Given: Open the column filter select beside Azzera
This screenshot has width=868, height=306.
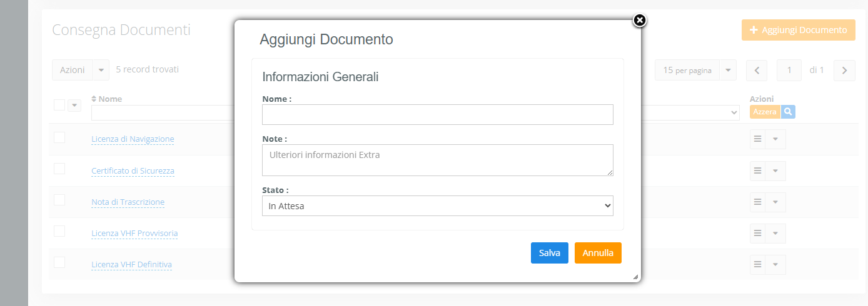Looking at the screenshot, I should pos(692,112).
